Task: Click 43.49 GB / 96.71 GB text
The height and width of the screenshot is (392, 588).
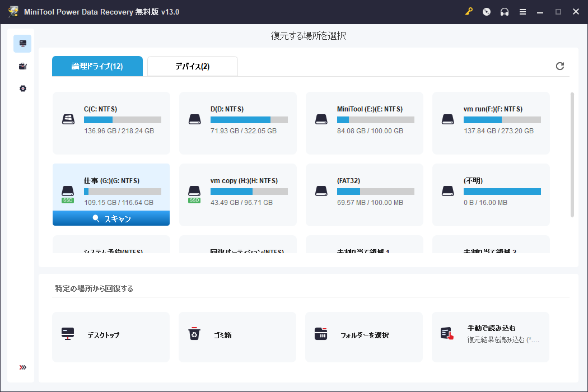Action: [x=241, y=203]
